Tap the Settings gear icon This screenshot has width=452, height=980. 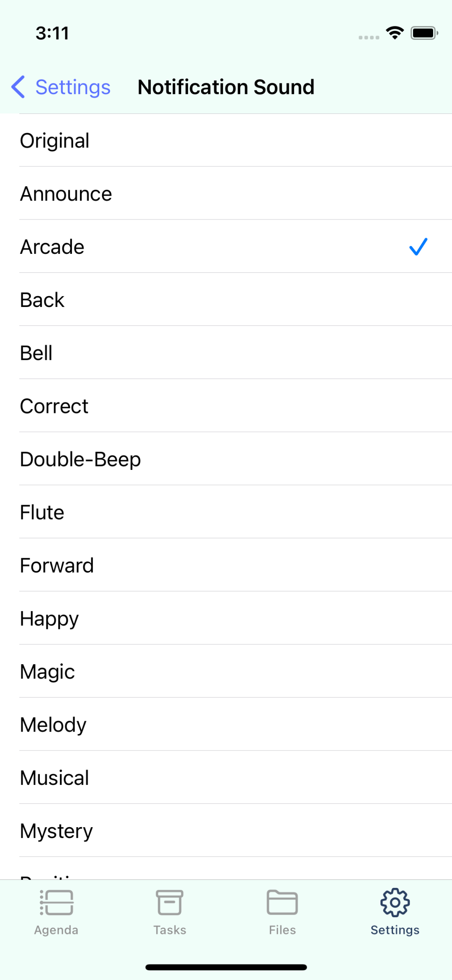(395, 903)
